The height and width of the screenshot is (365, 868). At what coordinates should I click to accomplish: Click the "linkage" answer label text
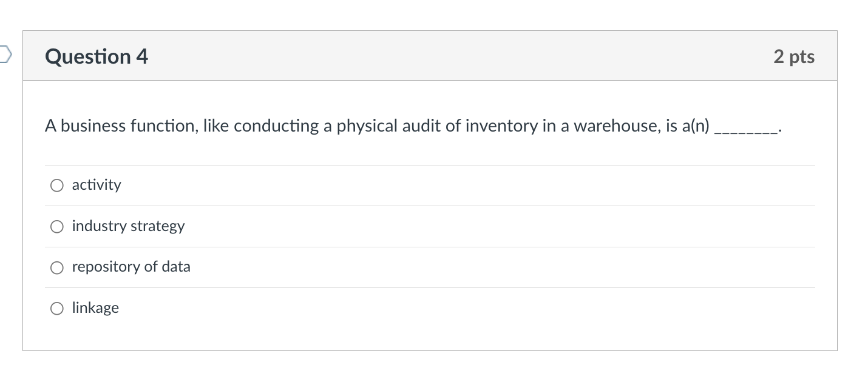[95, 308]
